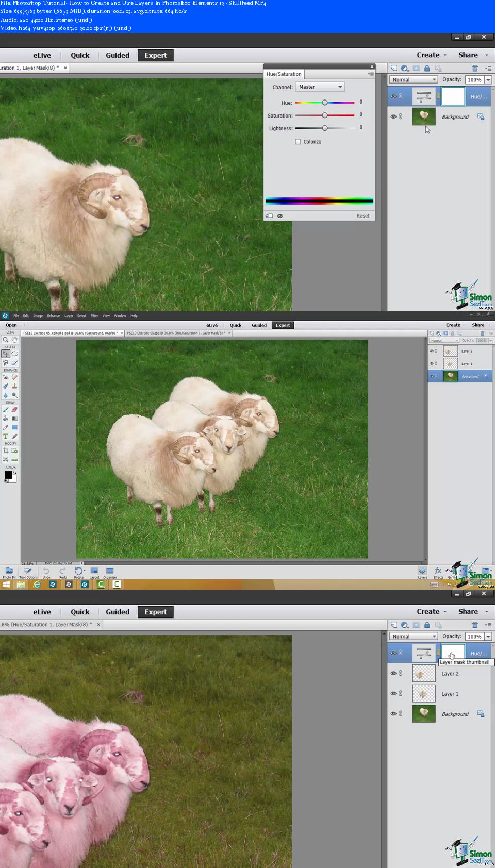
Task: Select the Paint Bucket tool
Action: (x=6, y=419)
